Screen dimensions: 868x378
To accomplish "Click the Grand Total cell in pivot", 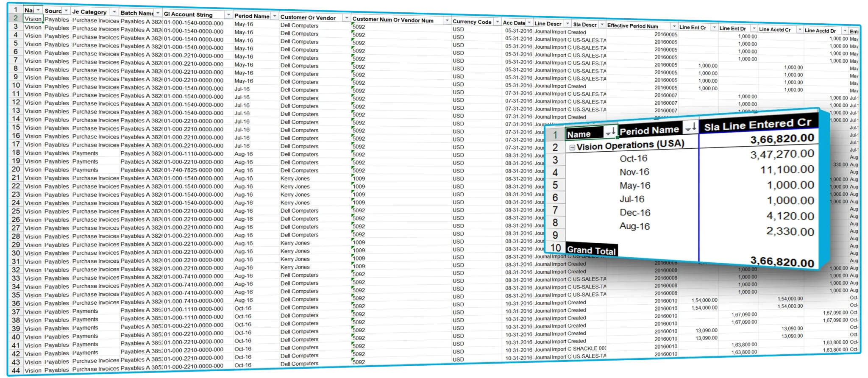I will [591, 250].
